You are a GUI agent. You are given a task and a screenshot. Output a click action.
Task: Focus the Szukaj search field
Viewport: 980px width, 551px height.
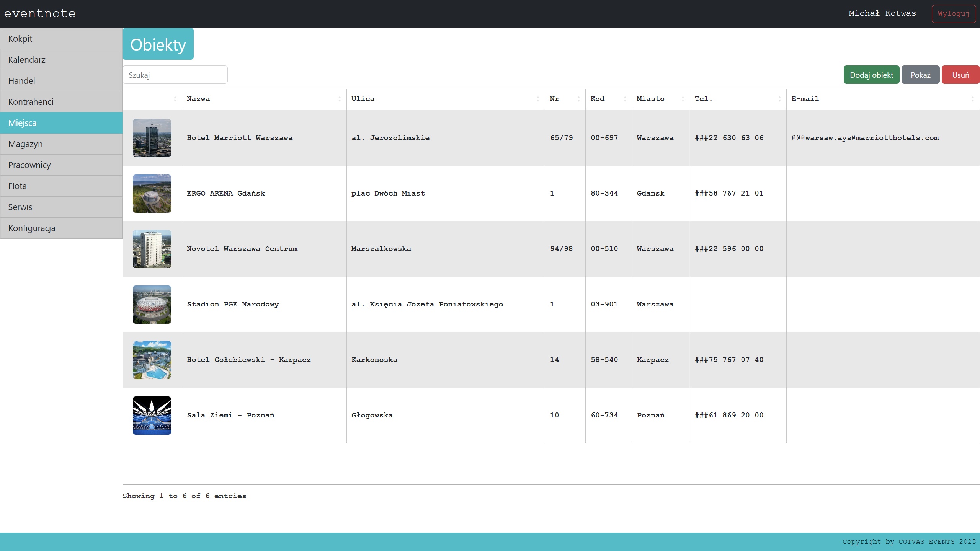175,75
